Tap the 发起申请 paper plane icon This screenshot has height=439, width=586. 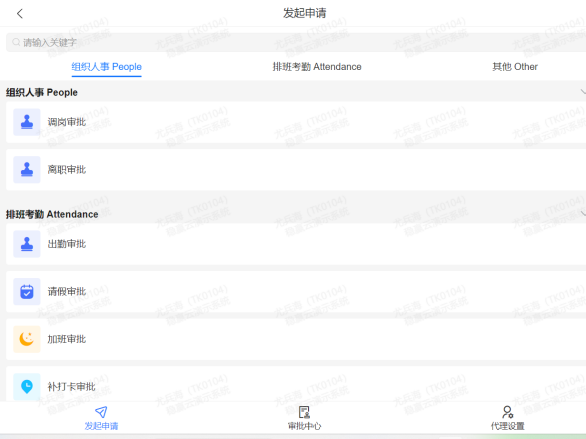click(101, 412)
